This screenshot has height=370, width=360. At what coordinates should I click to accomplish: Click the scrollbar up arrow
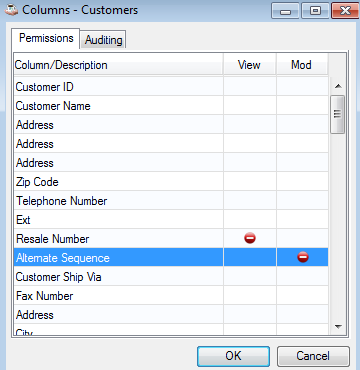pyautogui.click(x=338, y=86)
